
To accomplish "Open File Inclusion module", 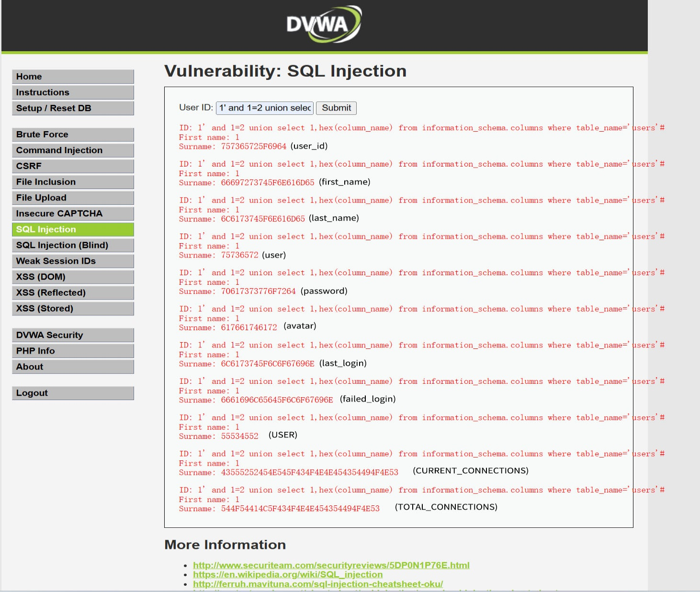I will 73,182.
